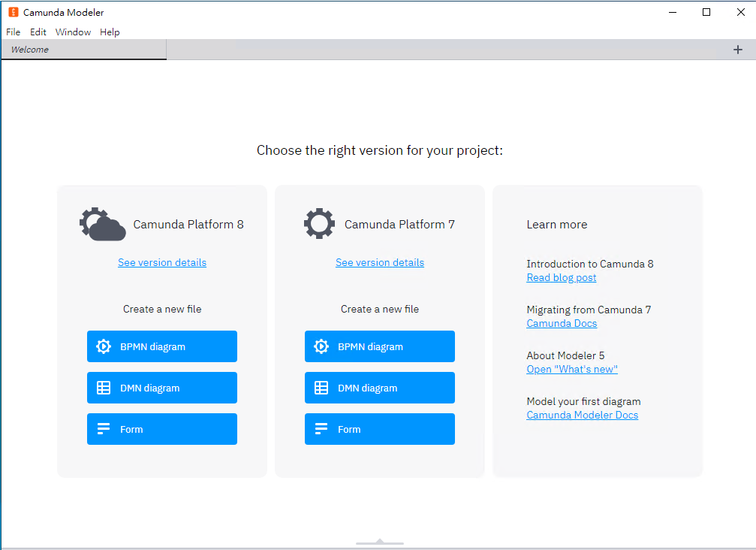Click the Model your first diagram text
Screen dimensions: 756x550
tap(584, 401)
